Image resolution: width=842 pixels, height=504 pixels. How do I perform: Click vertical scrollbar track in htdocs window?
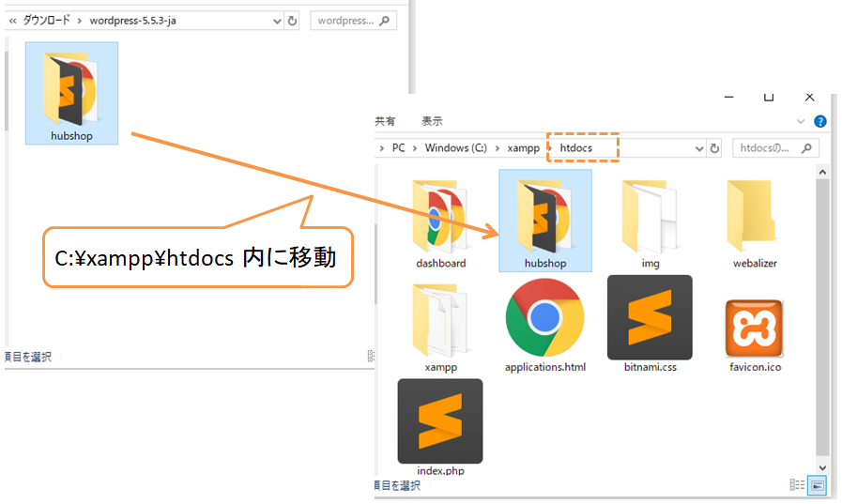[822, 320]
